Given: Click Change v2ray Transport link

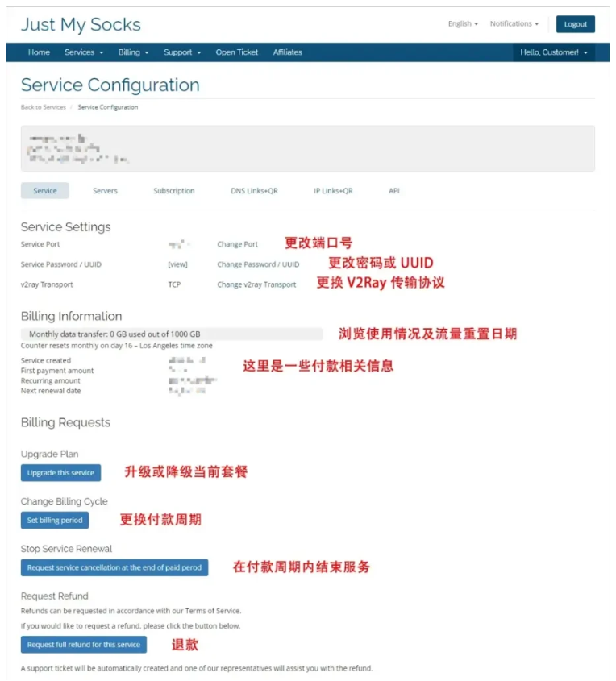Looking at the screenshot, I should 256,285.
